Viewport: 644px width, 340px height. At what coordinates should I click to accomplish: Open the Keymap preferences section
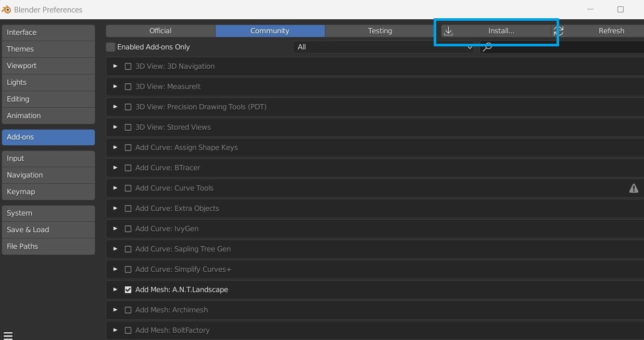[x=48, y=192]
